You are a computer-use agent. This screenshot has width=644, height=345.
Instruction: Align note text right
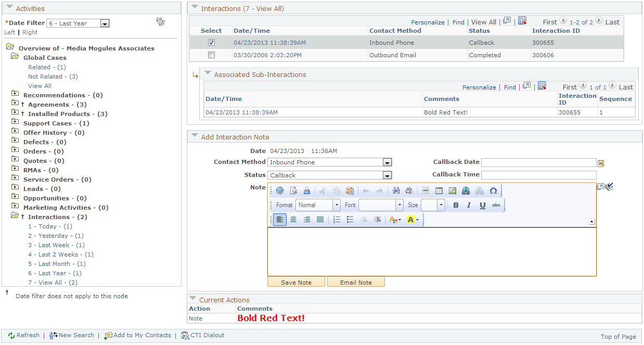pyautogui.click(x=307, y=220)
